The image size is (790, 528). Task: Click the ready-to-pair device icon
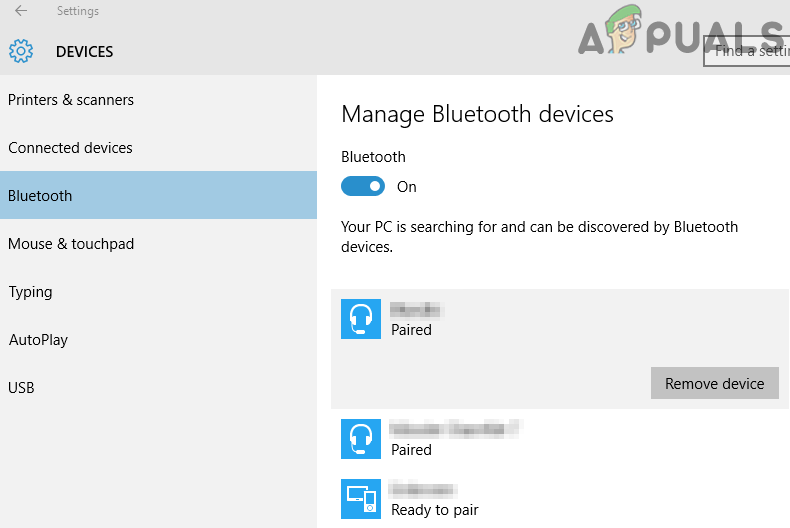click(361, 499)
